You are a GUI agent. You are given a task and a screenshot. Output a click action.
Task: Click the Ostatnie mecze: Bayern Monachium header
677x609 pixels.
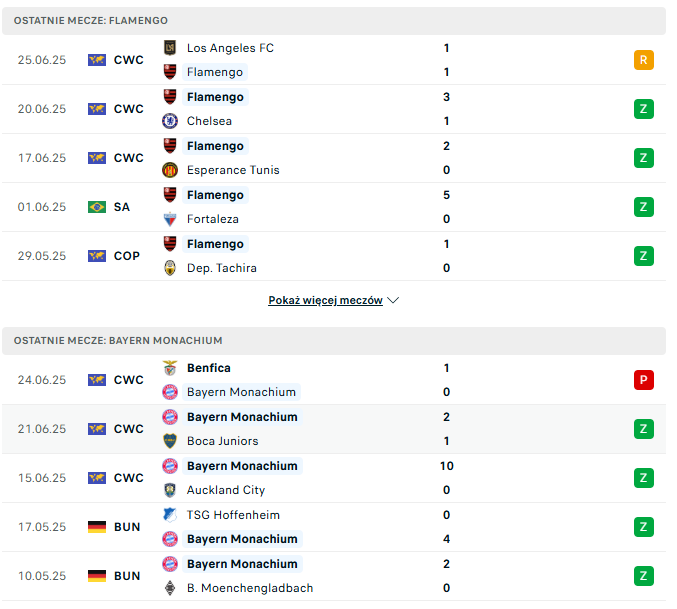(x=334, y=341)
